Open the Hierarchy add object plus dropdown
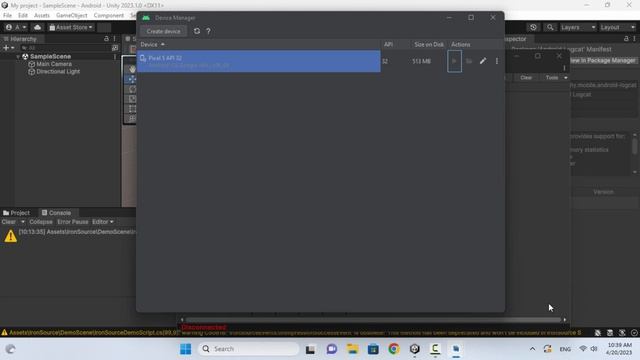This screenshot has width=640, height=360. click(9, 48)
